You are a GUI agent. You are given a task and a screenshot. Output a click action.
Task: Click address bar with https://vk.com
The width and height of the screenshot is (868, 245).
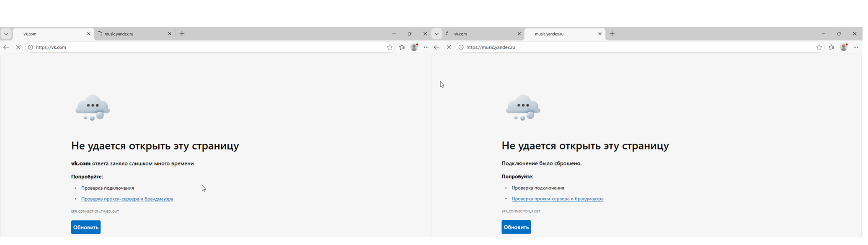point(209,48)
